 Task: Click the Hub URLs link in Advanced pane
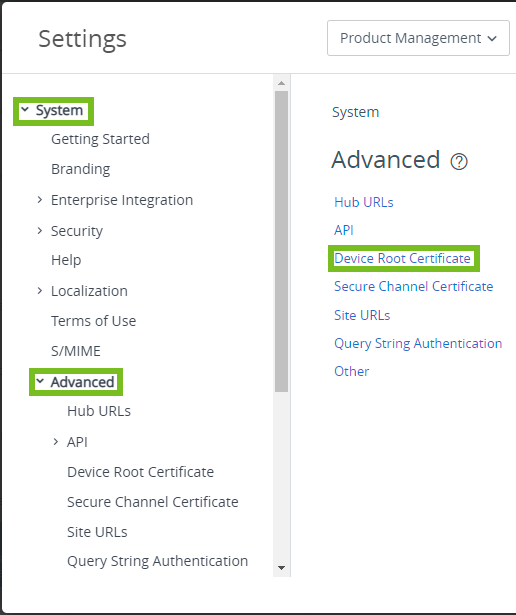[x=363, y=202]
